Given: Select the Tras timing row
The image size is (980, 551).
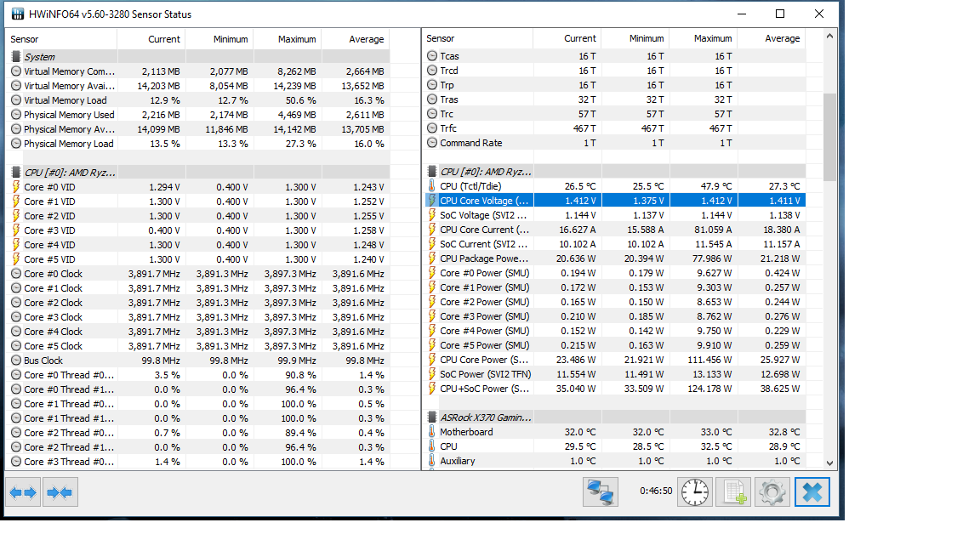Looking at the screenshot, I should [614, 99].
